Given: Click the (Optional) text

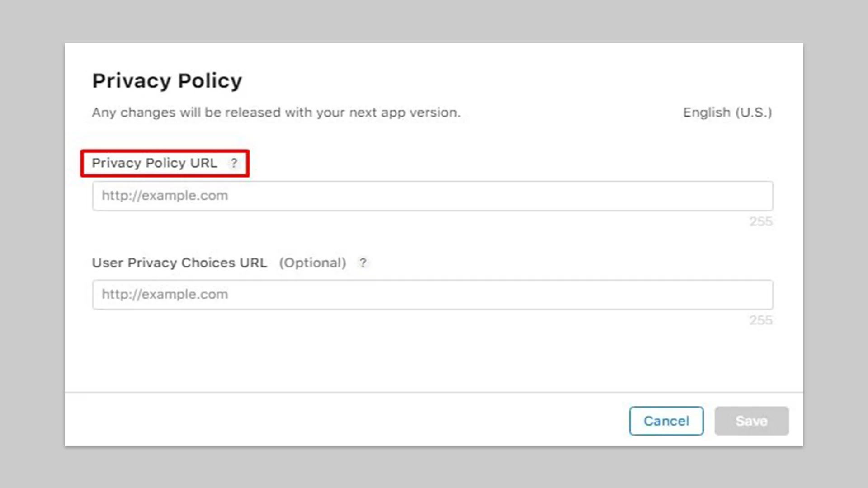Looking at the screenshot, I should 312,263.
